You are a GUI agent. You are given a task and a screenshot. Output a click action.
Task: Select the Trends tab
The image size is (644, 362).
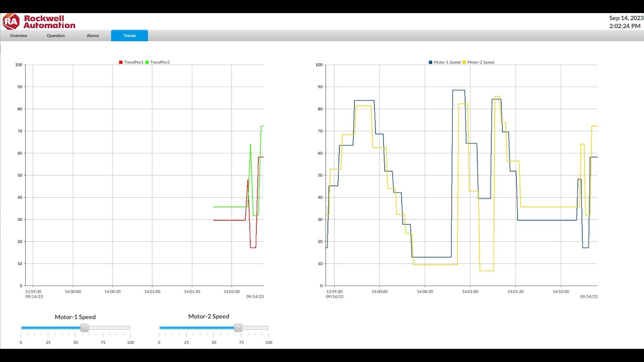pos(130,36)
